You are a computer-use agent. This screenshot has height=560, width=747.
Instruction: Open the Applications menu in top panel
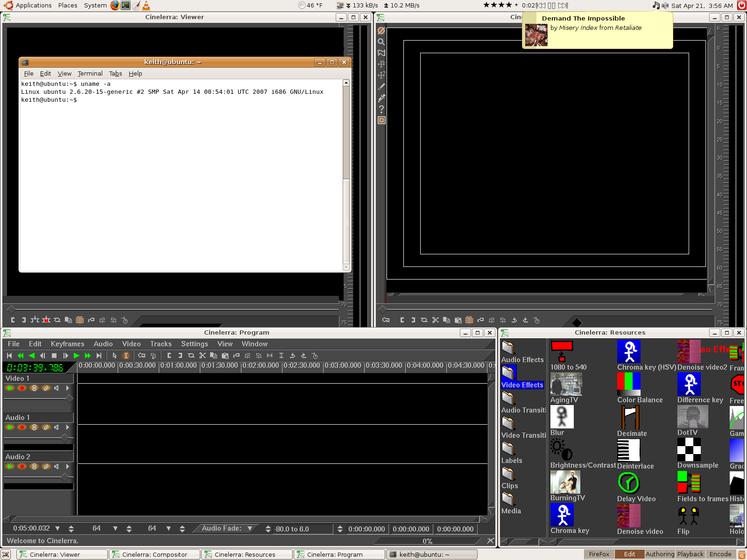point(28,6)
